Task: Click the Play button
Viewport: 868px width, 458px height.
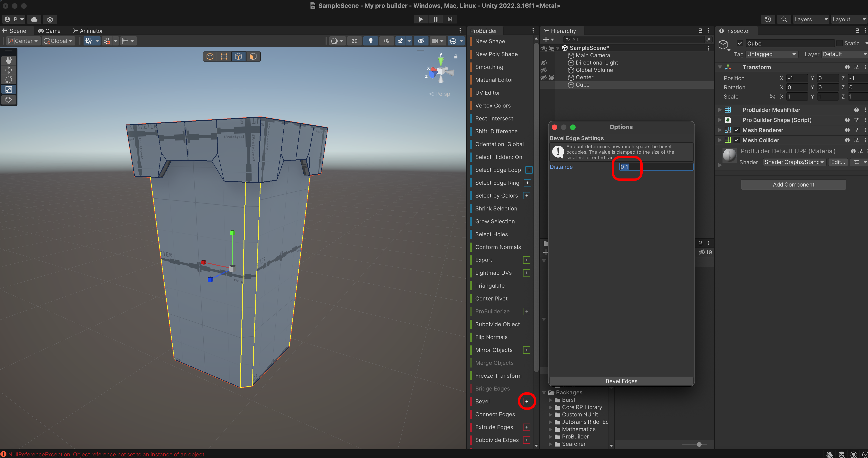Action: pyautogui.click(x=420, y=19)
